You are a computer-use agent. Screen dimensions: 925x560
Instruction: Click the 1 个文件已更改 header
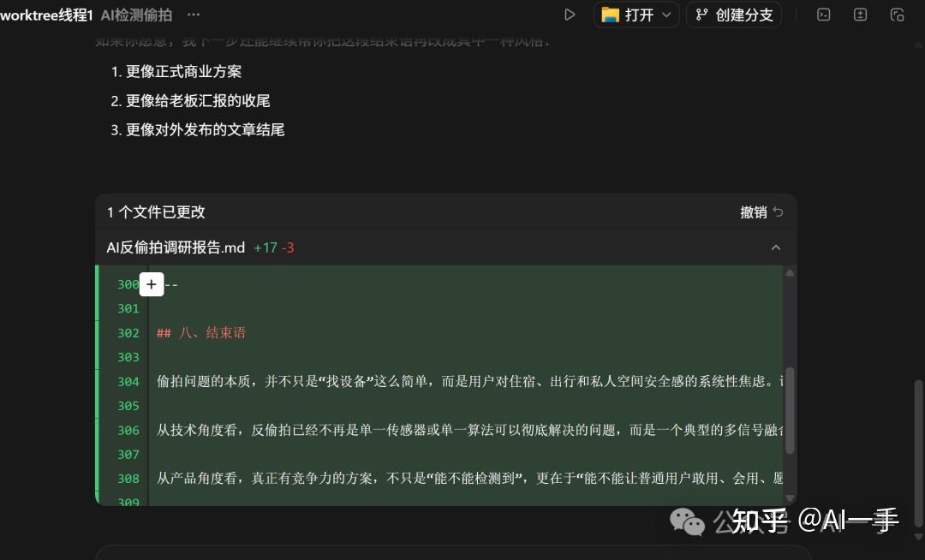coord(156,212)
